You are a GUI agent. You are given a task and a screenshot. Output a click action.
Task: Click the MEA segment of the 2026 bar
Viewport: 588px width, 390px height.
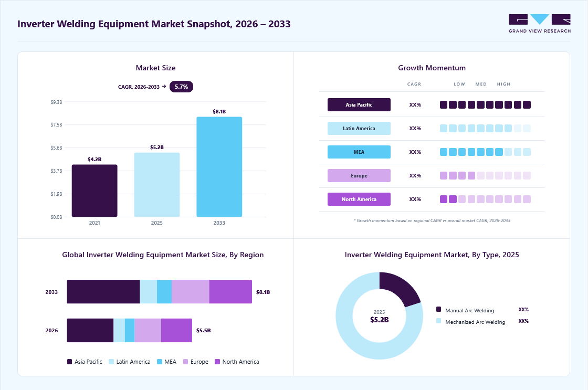[130, 330]
